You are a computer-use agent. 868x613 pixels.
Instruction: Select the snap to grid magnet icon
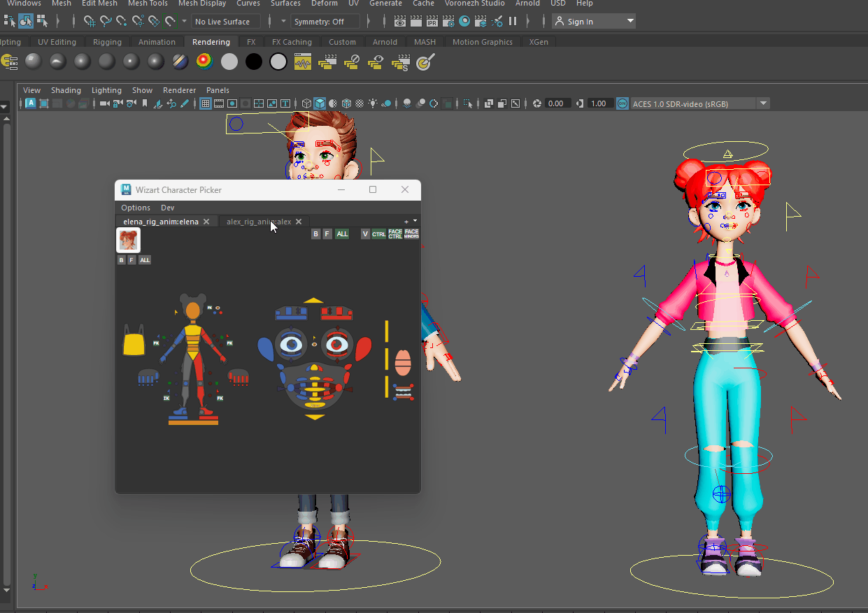coord(90,22)
